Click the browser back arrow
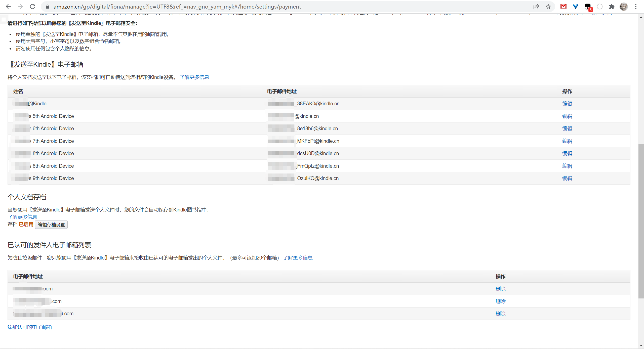Image resolution: width=644 pixels, height=349 pixels. tap(8, 7)
